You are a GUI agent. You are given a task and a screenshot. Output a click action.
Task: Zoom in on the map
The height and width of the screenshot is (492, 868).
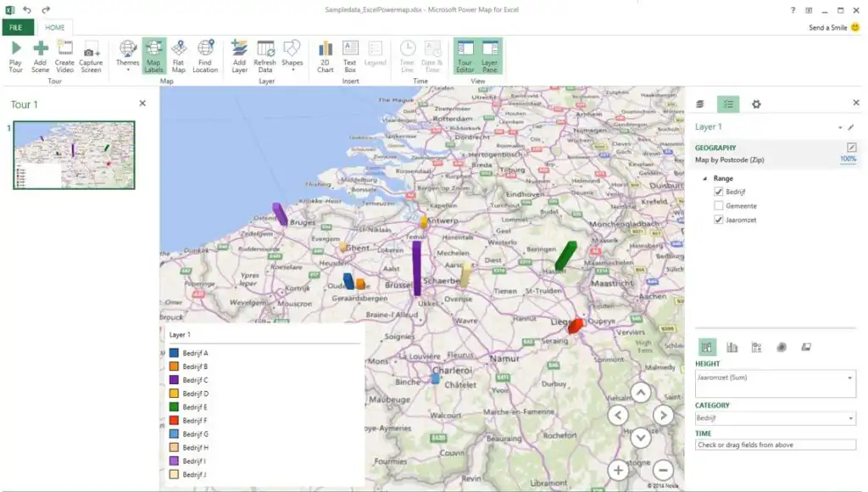[x=618, y=470]
